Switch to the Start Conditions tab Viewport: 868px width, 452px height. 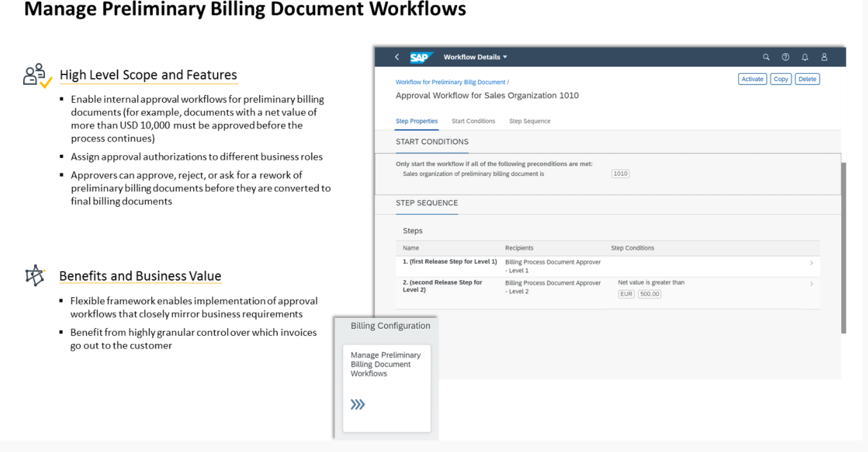(473, 121)
